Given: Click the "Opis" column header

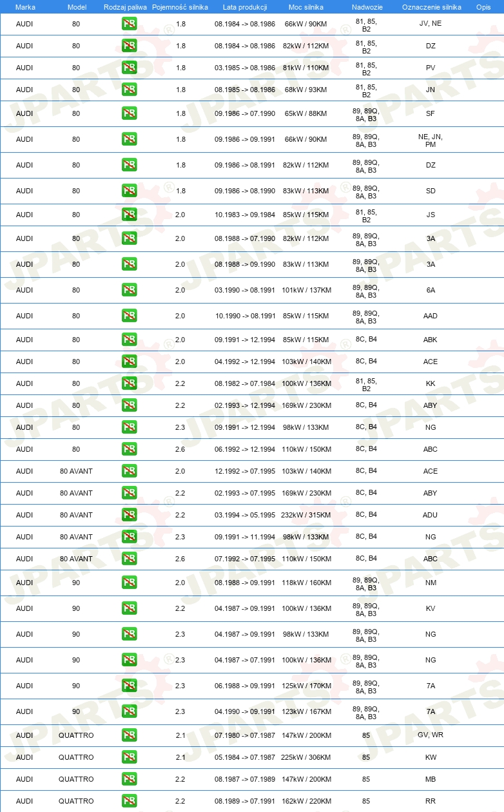Looking at the screenshot, I should (483, 6).
